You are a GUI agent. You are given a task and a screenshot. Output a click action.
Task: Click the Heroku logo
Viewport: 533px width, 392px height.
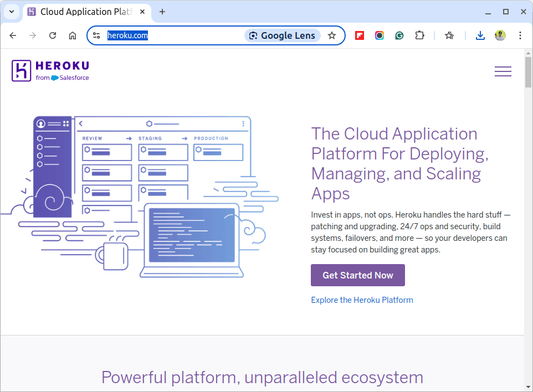coord(50,71)
